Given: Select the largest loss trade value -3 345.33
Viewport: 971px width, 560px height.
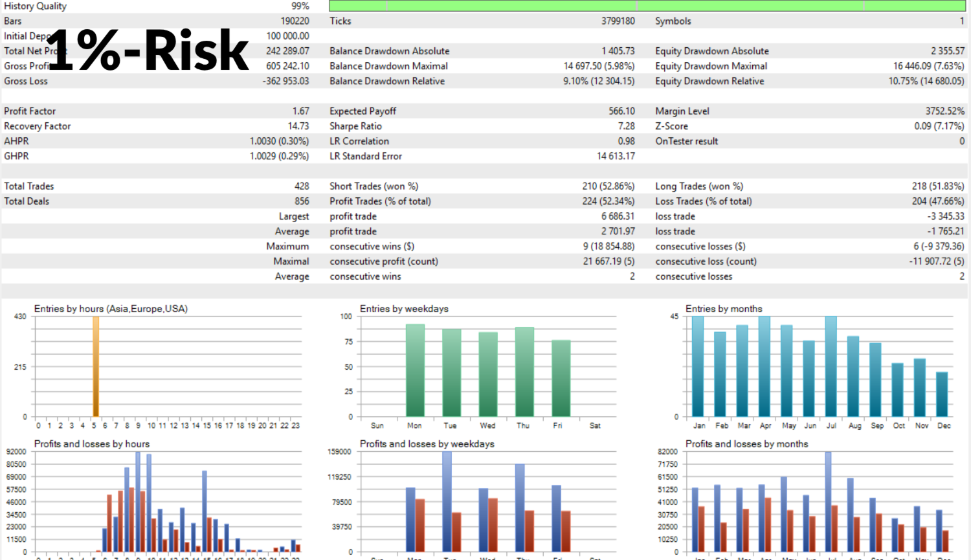Looking at the screenshot, I should point(946,216).
